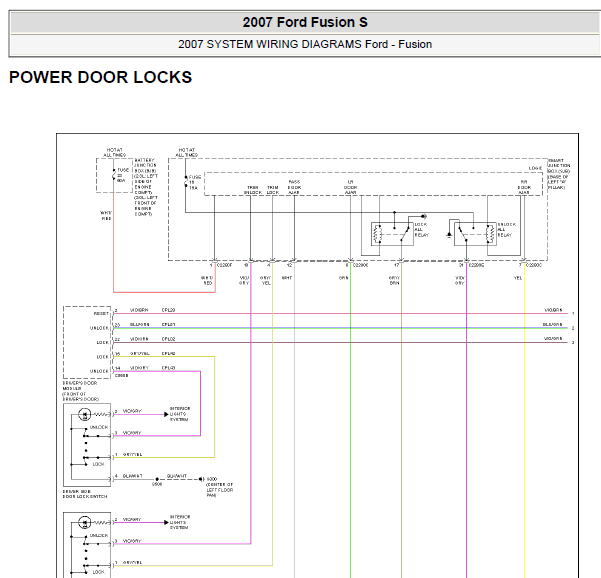Image resolution: width=601 pixels, height=578 pixels.
Task: Click the "VIO/GRN" label at right end of line 3
Action: pos(553,338)
